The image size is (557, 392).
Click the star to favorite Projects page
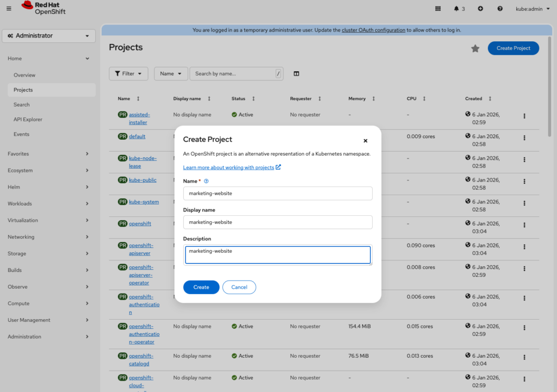pos(475,48)
